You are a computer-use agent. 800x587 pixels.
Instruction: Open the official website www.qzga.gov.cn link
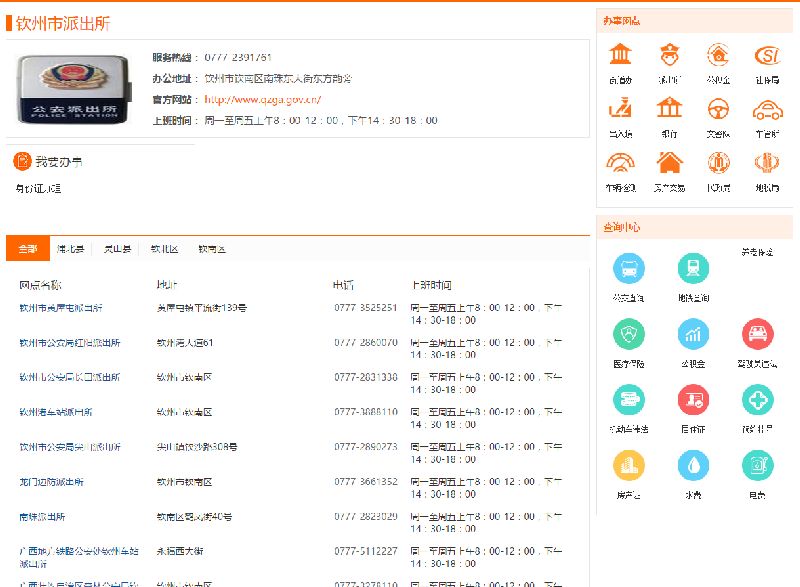tap(262, 99)
